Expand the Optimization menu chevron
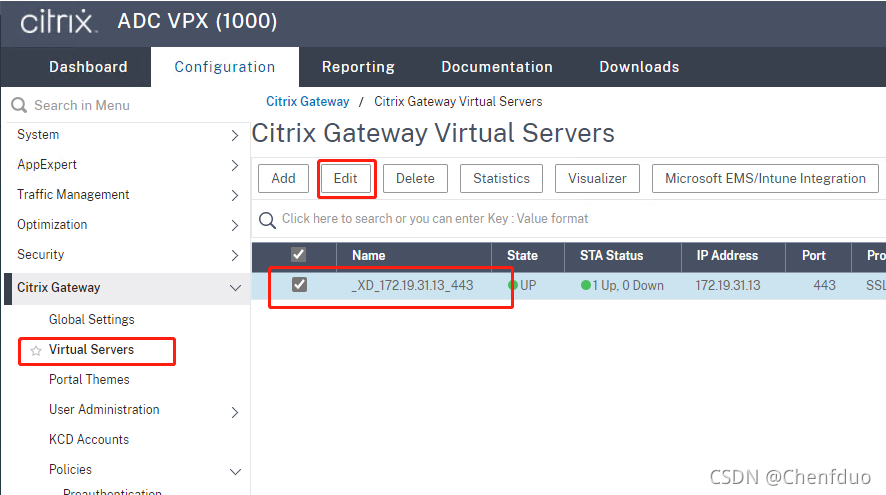The width and height of the screenshot is (886, 495). (x=235, y=225)
